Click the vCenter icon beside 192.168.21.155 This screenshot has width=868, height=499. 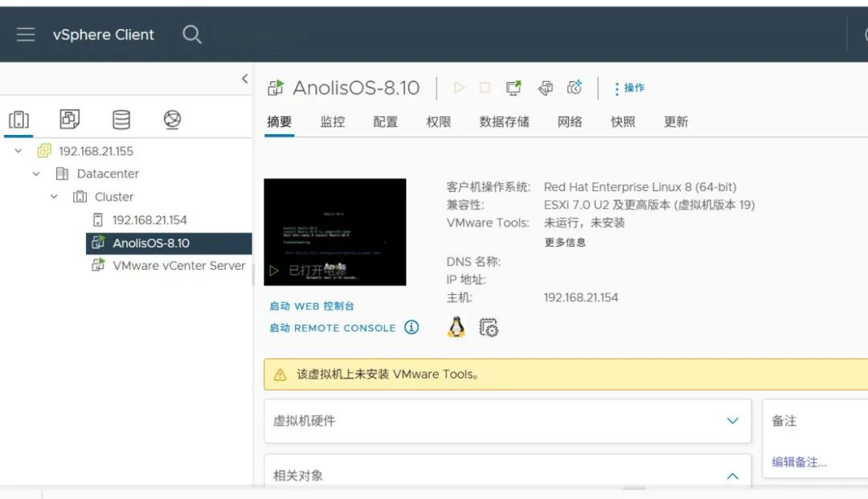[x=44, y=150]
